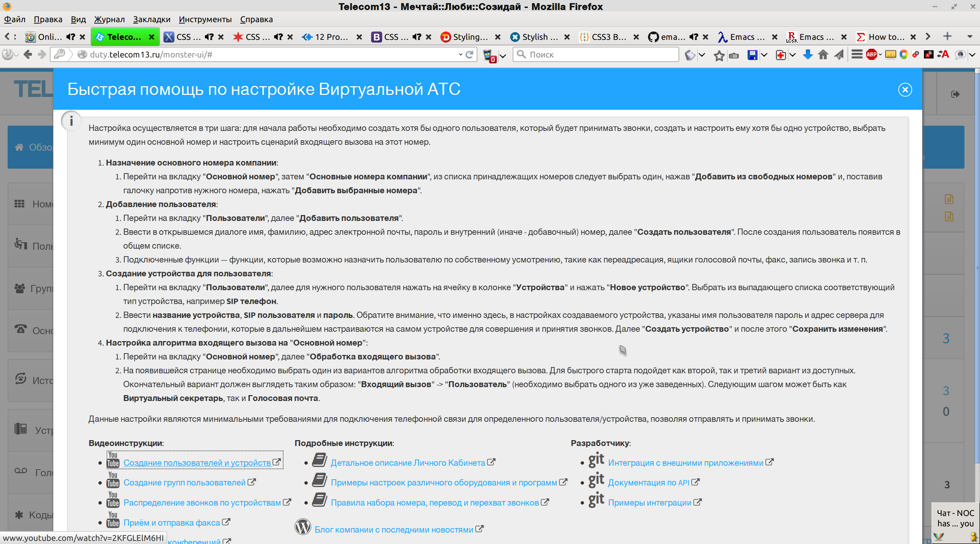Click the red A translate arrows icon
The image size is (980, 544).
[x=943, y=55]
